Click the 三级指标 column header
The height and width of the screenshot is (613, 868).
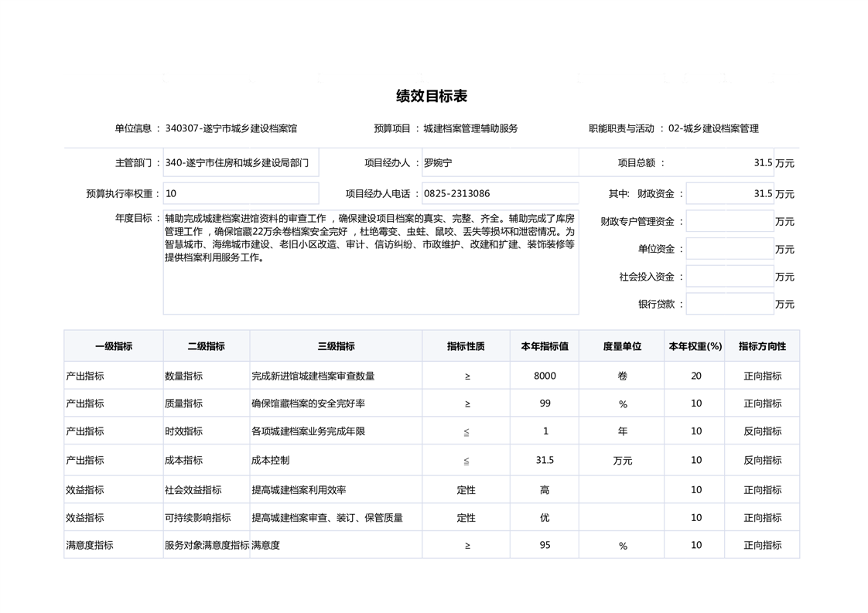click(336, 346)
